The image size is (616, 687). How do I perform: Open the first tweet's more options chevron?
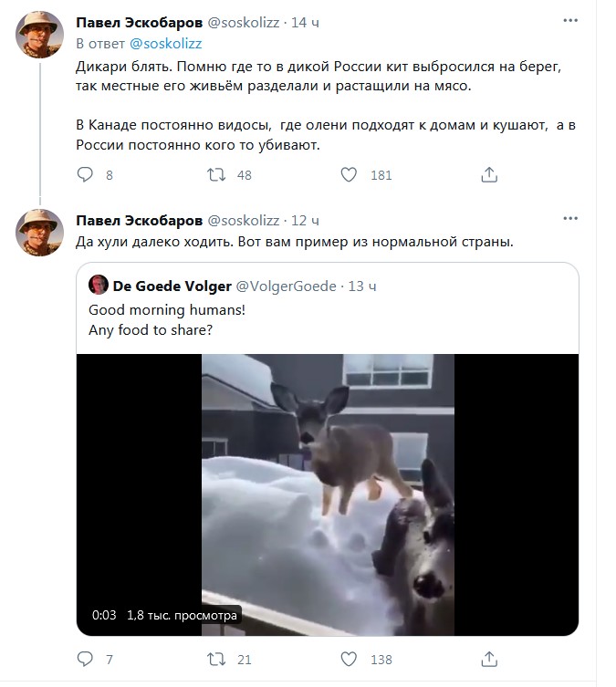569,22
